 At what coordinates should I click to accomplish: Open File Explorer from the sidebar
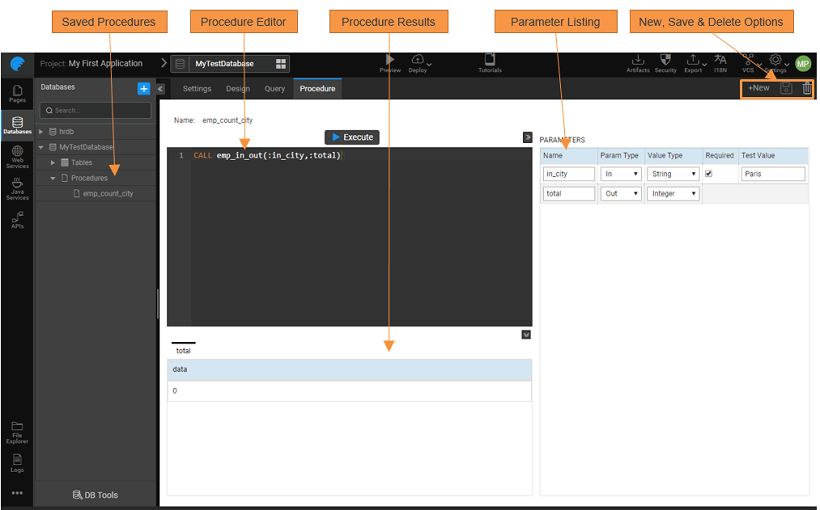tap(17, 431)
